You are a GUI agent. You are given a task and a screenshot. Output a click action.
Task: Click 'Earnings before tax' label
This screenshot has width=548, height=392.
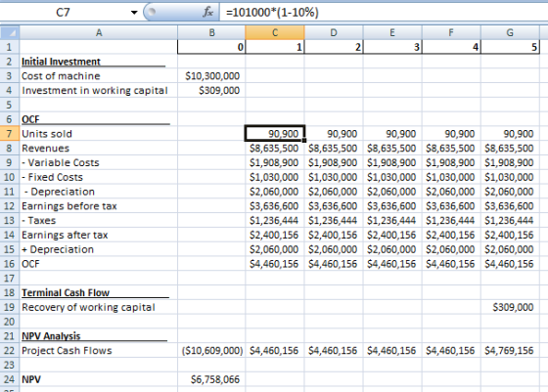pos(99,206)
